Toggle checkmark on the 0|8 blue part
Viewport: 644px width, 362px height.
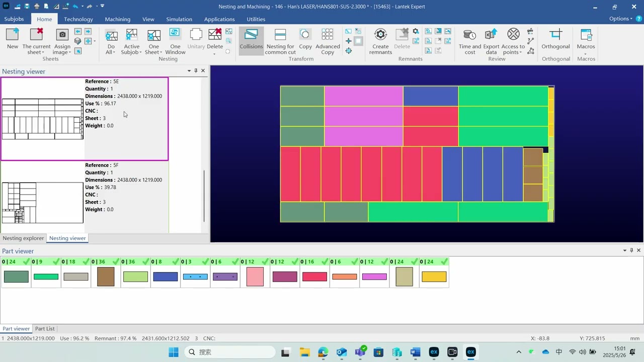[x=176, y=261]
